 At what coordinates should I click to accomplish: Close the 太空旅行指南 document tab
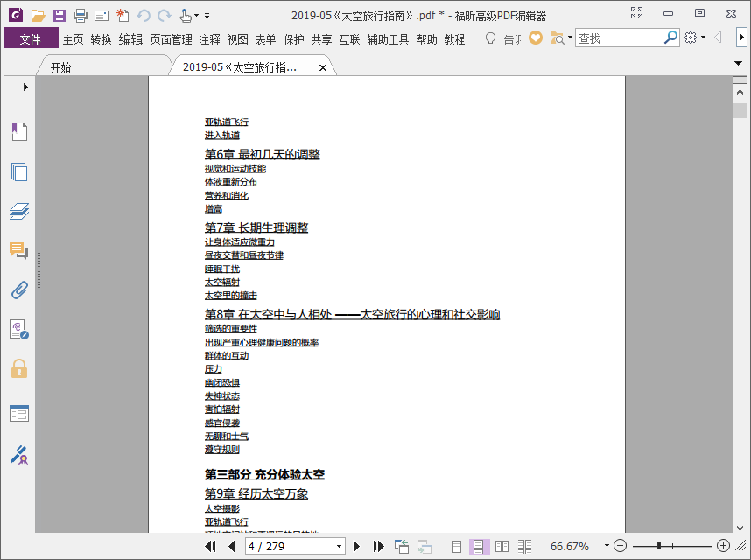pos(323,68)
